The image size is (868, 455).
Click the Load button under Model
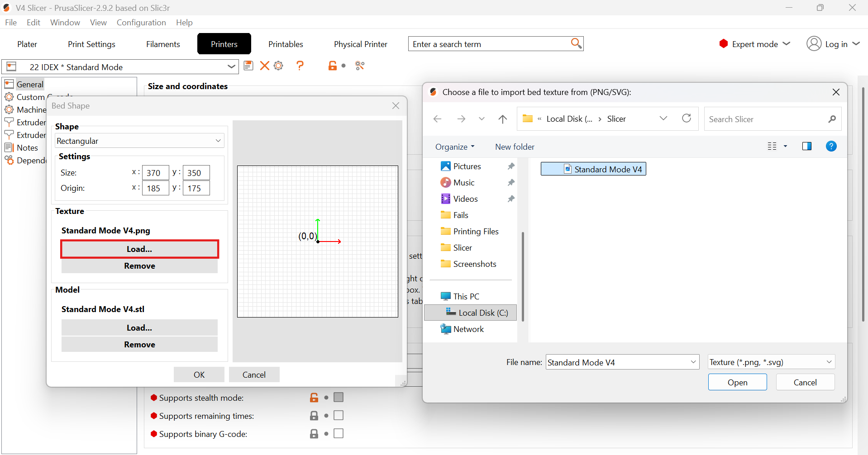coord(139,327)
